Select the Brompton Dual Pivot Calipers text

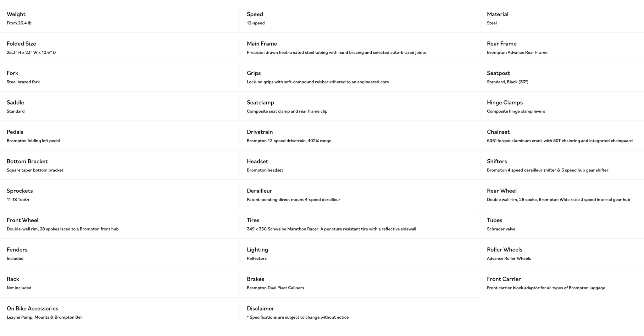[275, 288]
